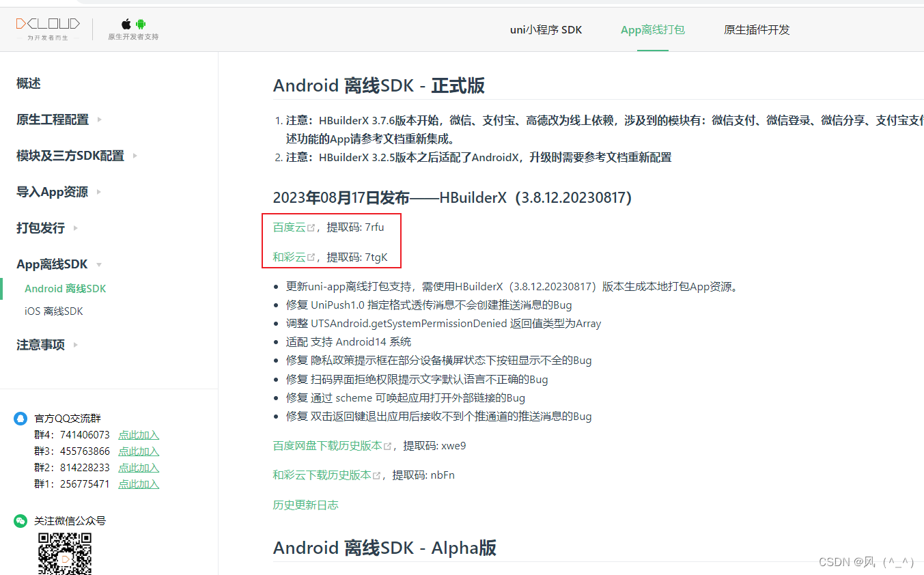
Task: Click bullet about UTSAndroid.getSystemPermissionDenied
Action: point(444,323)
